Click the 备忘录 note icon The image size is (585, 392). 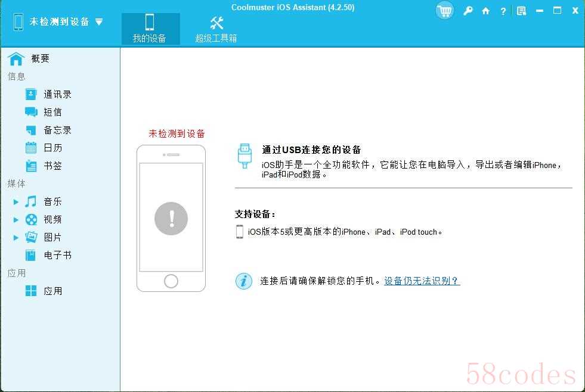tap(31, 130)
